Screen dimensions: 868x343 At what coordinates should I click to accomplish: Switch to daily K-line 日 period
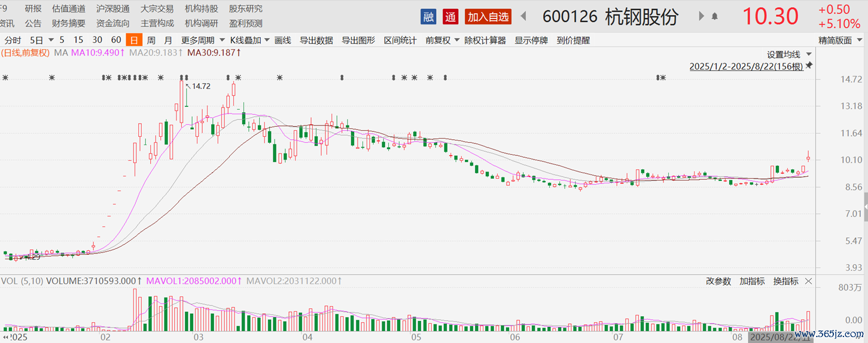[133, 41]
